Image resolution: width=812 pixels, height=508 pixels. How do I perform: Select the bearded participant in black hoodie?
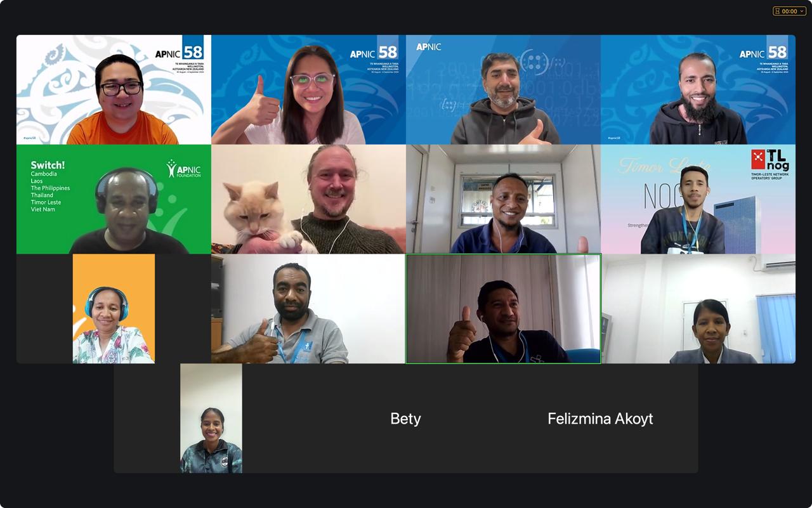(698, 89)
